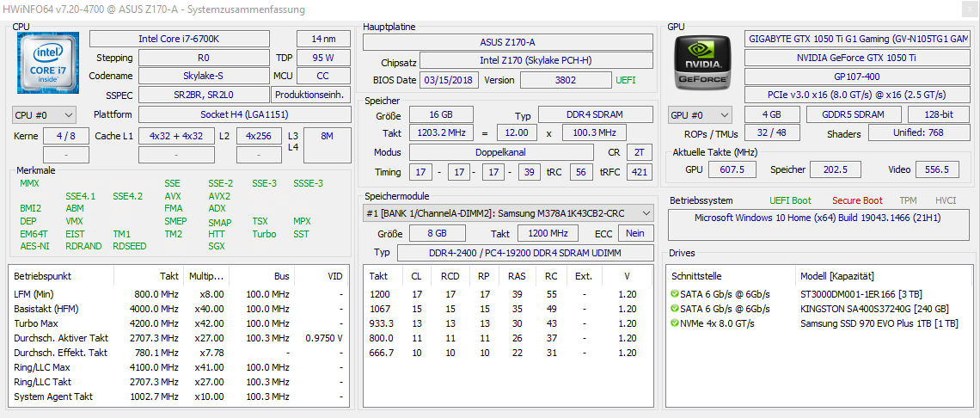
Task: Click the VID column header
Action: [322, 276]
